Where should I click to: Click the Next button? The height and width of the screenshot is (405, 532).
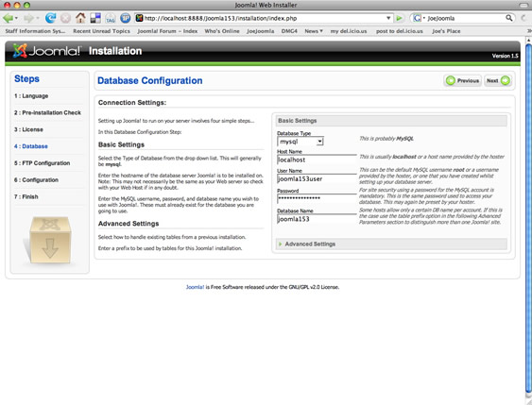pyautogui.click(x=498, y=80)
